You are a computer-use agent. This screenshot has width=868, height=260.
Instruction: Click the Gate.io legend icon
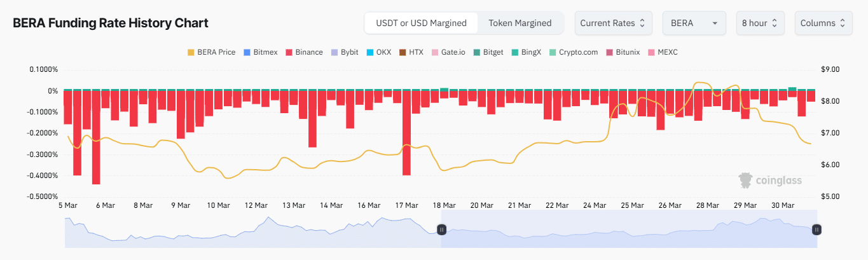tap(435, 52)
